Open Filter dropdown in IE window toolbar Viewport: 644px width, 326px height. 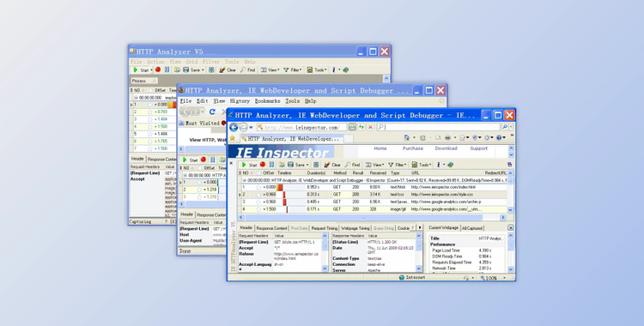(398, 165)
